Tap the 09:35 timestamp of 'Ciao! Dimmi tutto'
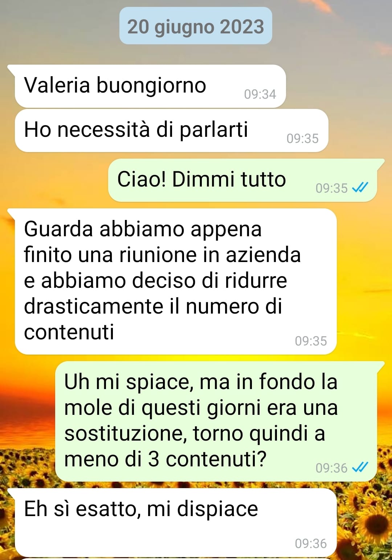The image size is (392, 560). 331,188
